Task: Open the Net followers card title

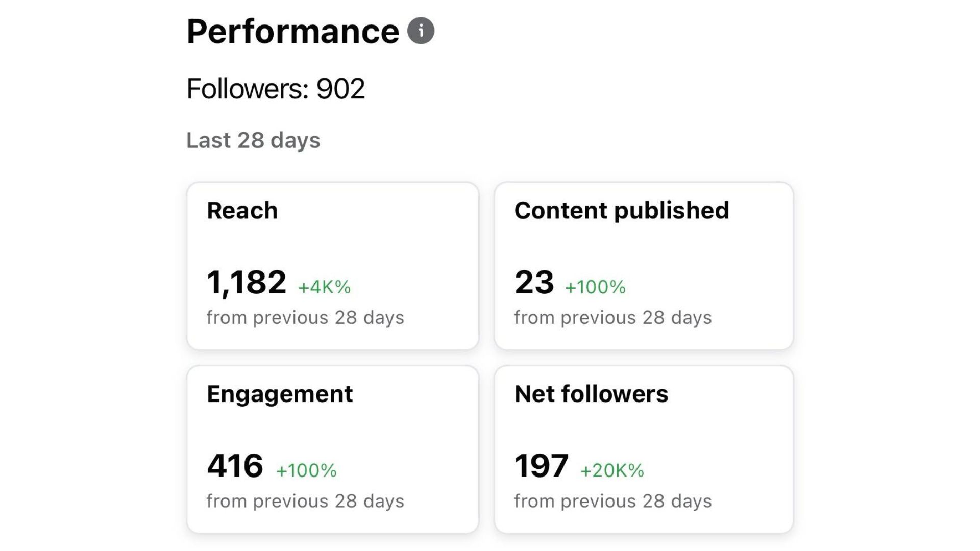Action: pyautogui.click(x=591, y=394)
